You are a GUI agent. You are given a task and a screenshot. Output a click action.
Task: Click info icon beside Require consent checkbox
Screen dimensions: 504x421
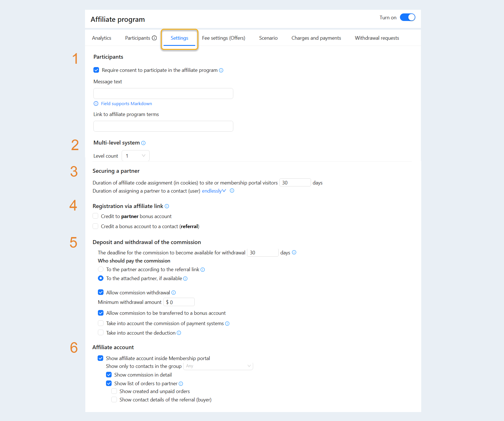coord(221,70)
